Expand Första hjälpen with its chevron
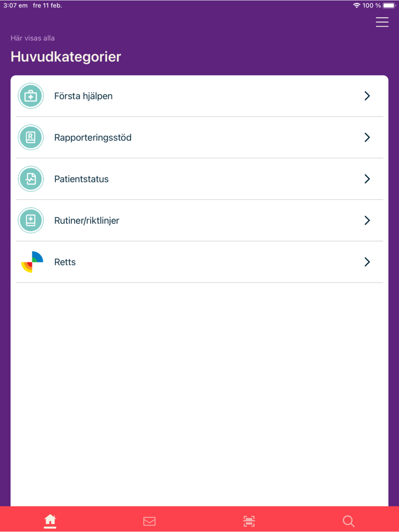The width and height of the screenshot is (399, 532). pos(367,96)
